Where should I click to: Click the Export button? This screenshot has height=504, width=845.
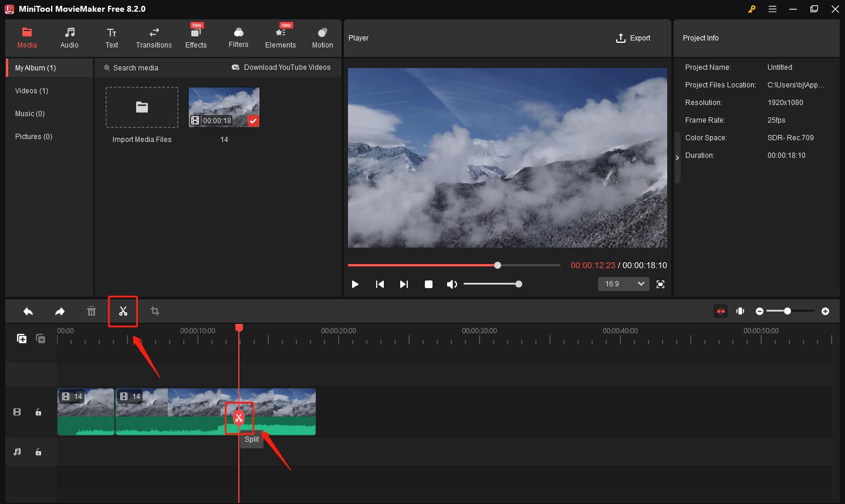(633, 38)
